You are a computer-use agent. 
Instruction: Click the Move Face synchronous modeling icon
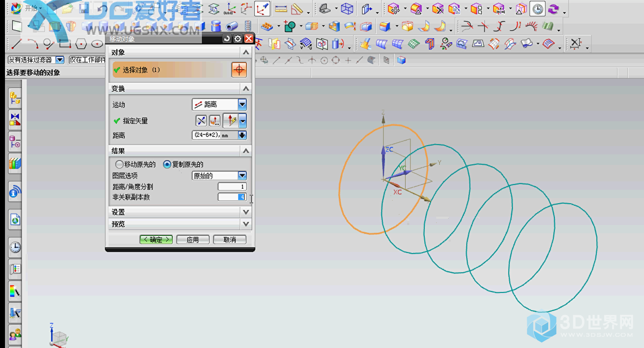pos(394,9)
